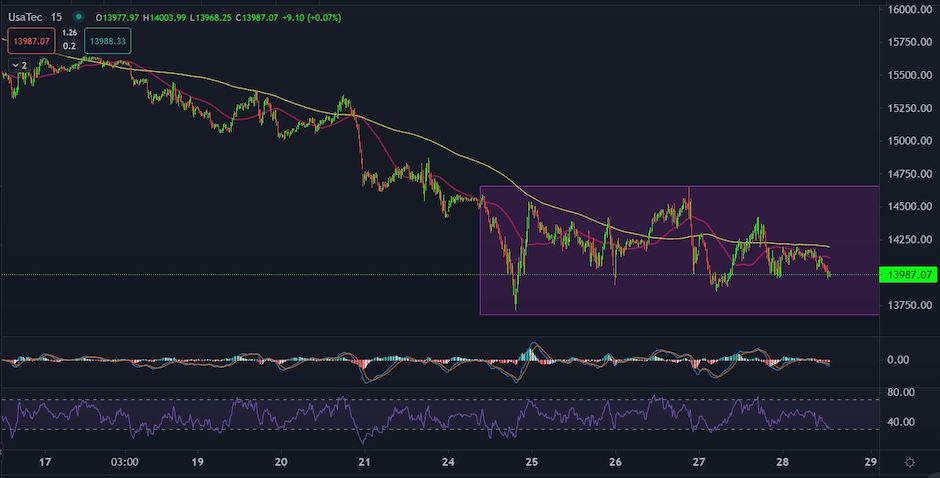This screenshot has height=478, width=940.
Task: Click date 29 on time axis
Action: 871,462
